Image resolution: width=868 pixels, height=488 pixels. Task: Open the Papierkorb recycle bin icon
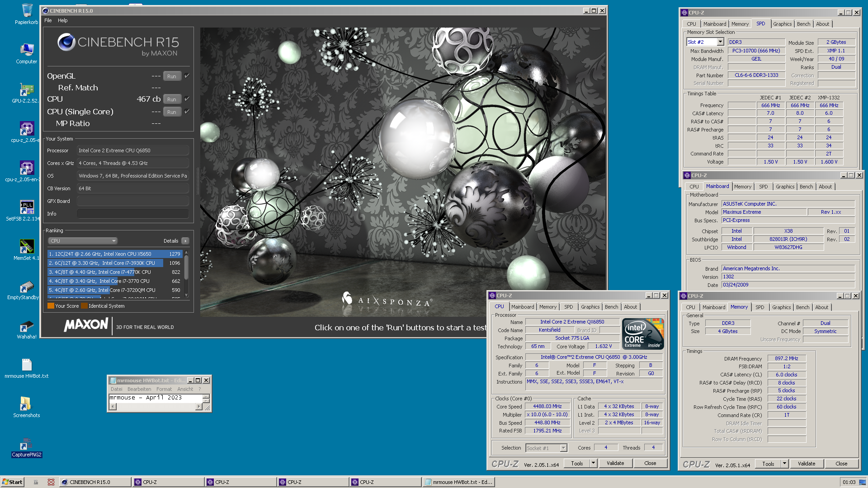pyautogui.click(x=27, y=14)
